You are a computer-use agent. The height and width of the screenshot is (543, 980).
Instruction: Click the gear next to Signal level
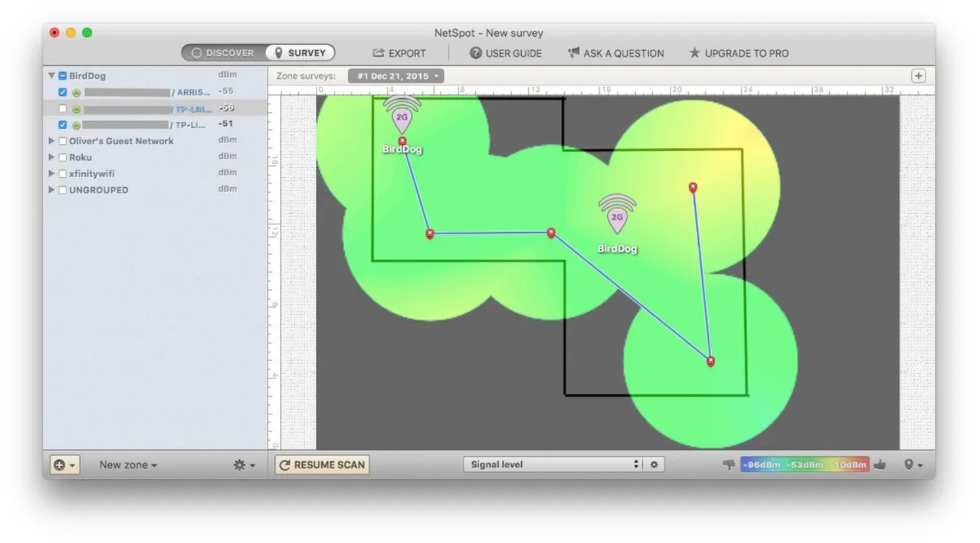654,464
